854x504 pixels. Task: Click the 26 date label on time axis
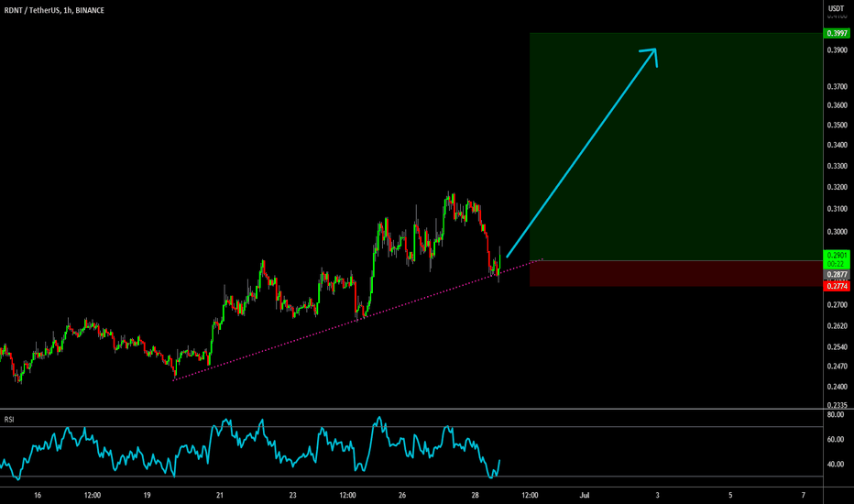[x=402, y=495]
